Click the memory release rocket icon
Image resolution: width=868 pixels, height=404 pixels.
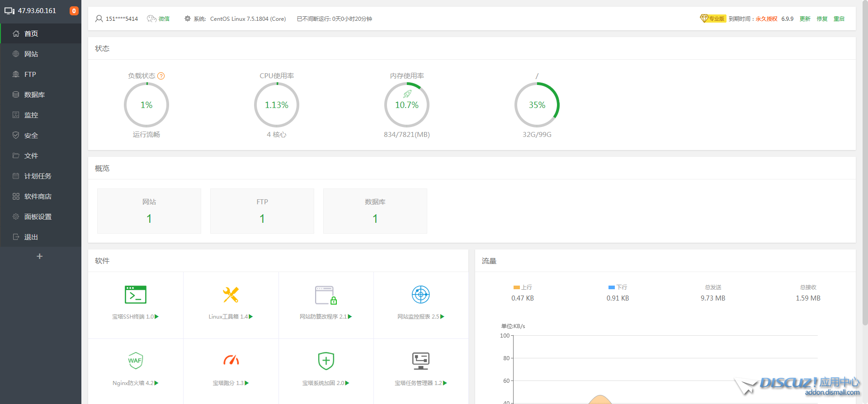pos(407,94)
